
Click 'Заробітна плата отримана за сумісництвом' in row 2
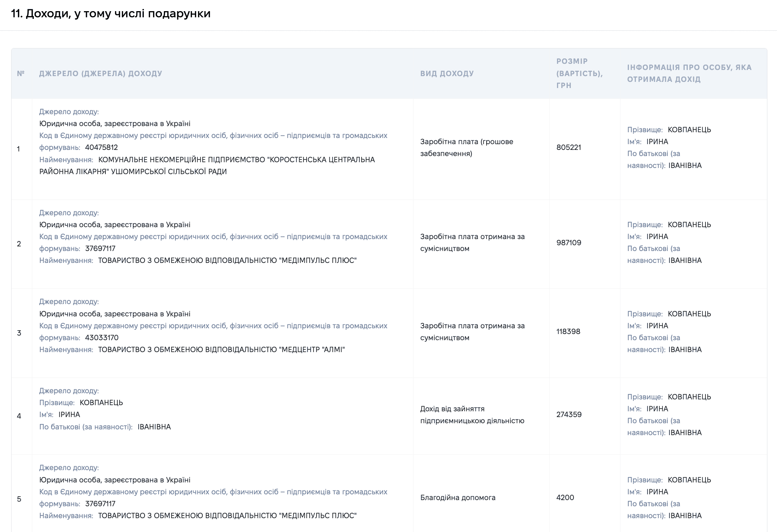click(x=472, y=243)
